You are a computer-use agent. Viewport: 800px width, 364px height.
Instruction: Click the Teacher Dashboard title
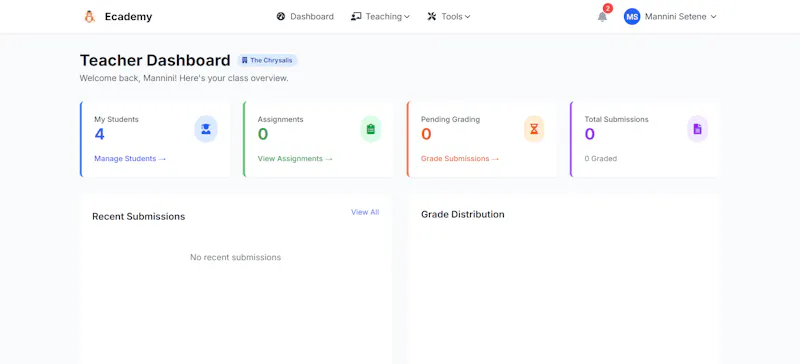pyautogui.click(x=155, y=60)
